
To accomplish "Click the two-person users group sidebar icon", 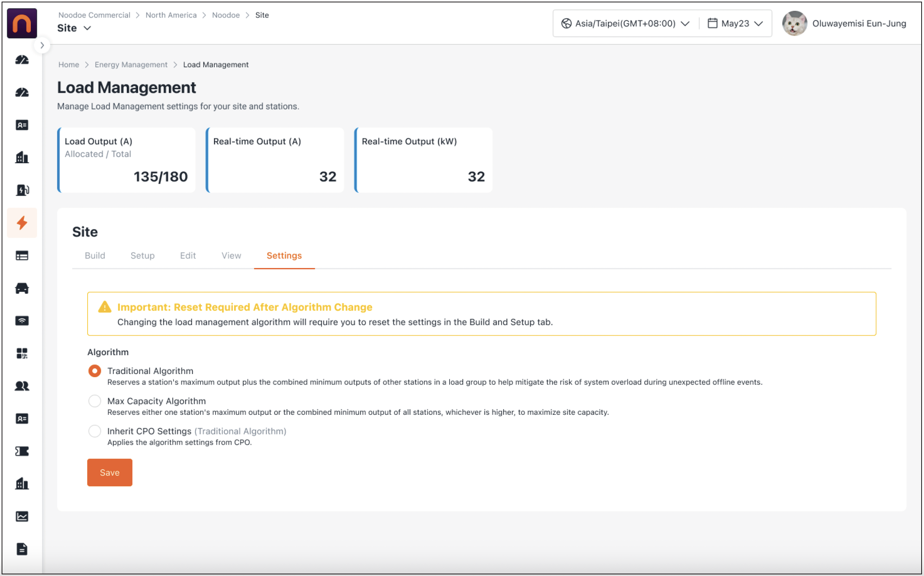I will pyautogui.click(x=22, y=386).
